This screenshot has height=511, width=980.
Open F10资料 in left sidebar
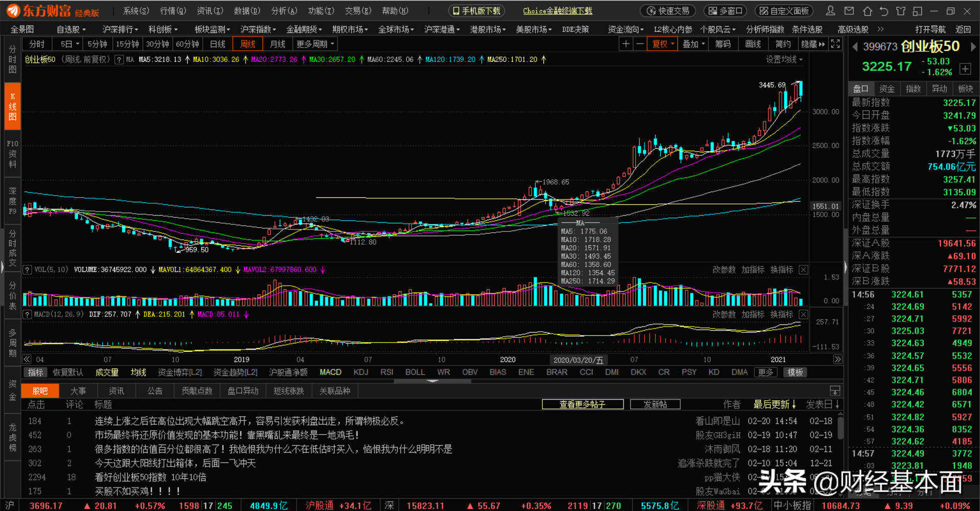tap(13, 154)
